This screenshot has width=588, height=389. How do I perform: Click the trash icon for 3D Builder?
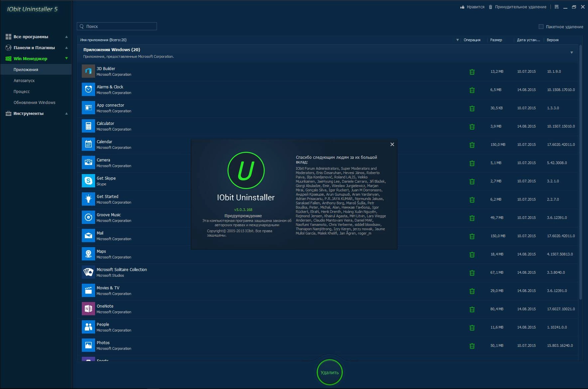pyautogui.click(x=472, y=72)
